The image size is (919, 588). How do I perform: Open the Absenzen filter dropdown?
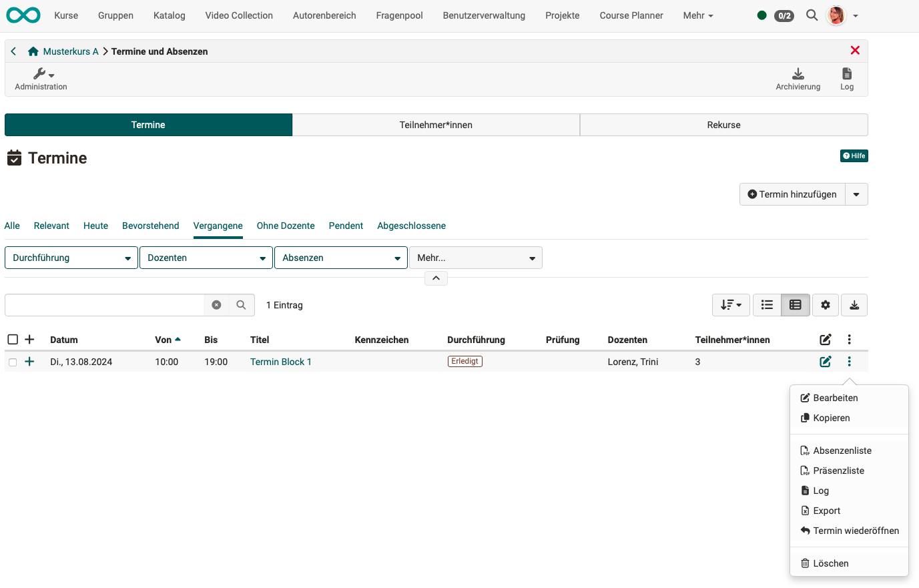(x=340, y=258)
